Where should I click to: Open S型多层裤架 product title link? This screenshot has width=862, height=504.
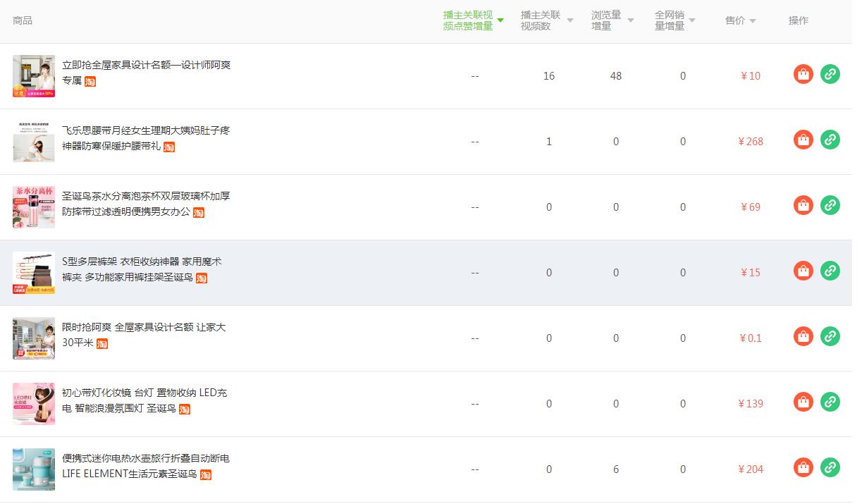click(142, 262)
